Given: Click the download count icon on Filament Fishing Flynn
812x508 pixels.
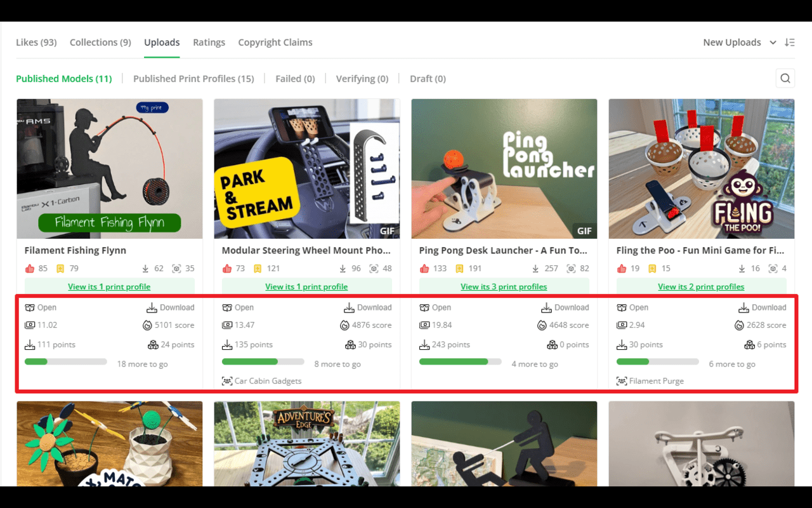Looking at the screenshot, I should pos(146,269).
